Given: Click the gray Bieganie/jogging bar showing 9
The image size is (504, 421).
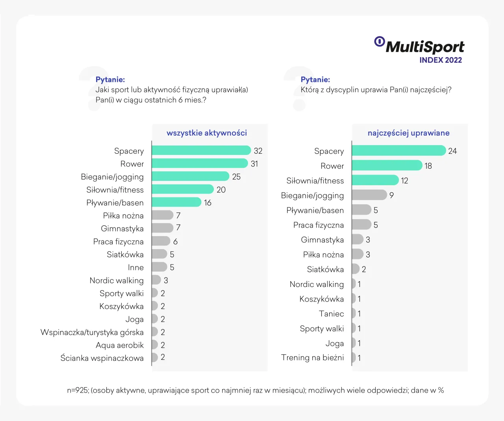Looking at the screenshot, I should [369, 195].
